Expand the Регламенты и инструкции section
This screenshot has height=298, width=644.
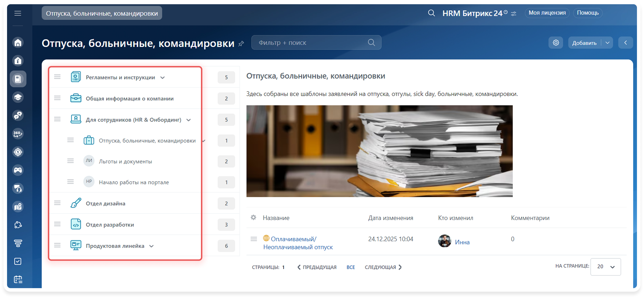tap(163, 77)
